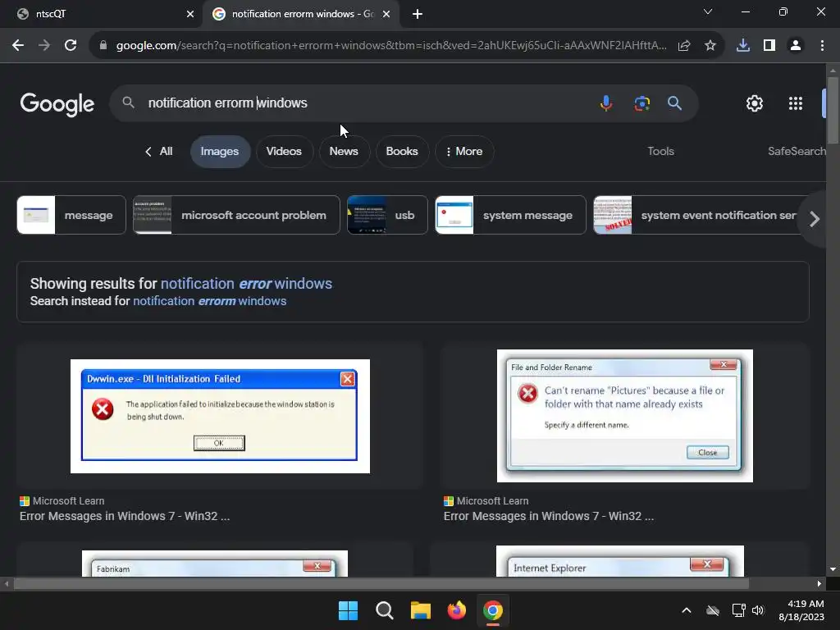Switch to the All results tab
Viewport: 840px width, 630px height.
[x=159, y=152]
